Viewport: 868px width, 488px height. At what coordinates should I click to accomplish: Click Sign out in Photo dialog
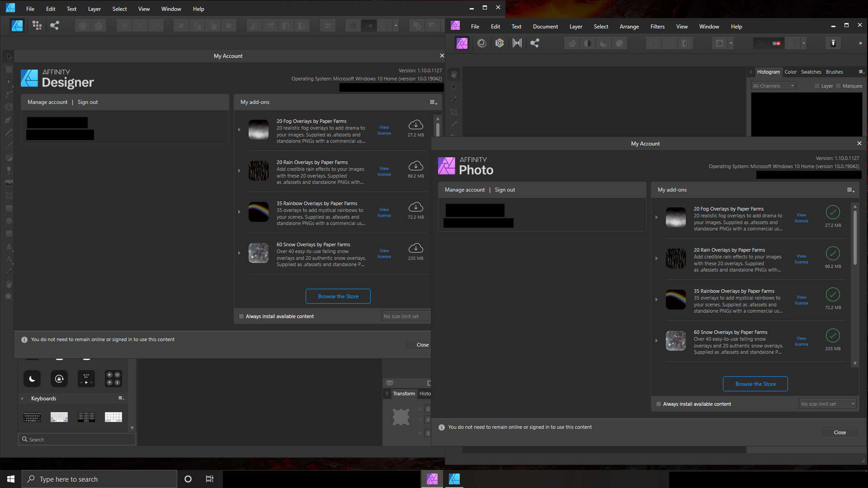505,190
